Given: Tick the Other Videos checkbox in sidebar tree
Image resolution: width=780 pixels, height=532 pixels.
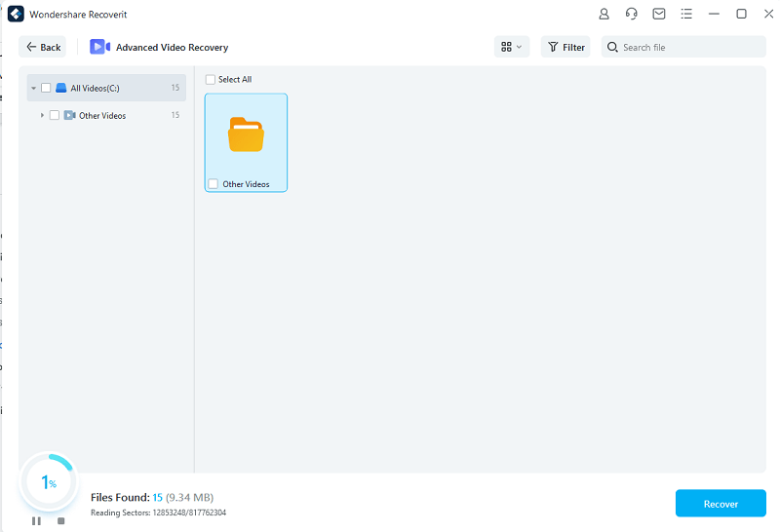Looking at the screenshot, I should [x=55, y=115].
